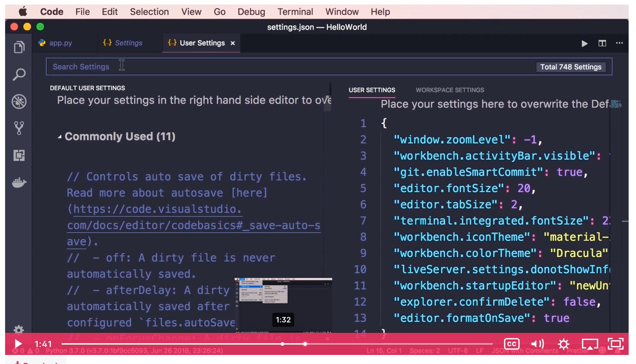Open the Terminal menu
This screenshot has width=636, height=364.
point(295,12)
